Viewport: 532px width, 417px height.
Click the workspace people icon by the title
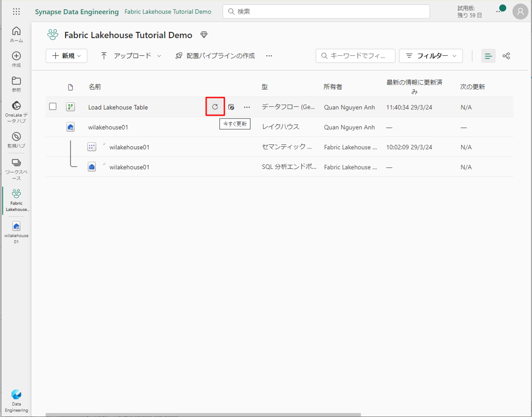coord(52,35)
